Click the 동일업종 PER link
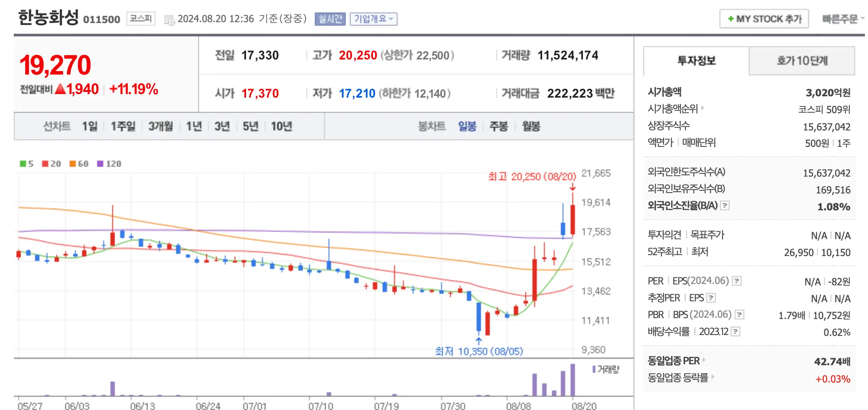Image resolution: width=868 pixels, height=410 pixels. [674, 361]
